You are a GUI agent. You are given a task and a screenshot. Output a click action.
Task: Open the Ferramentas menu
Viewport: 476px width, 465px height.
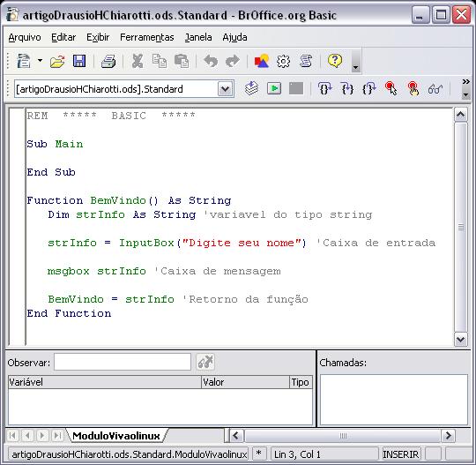click(147, 37)
